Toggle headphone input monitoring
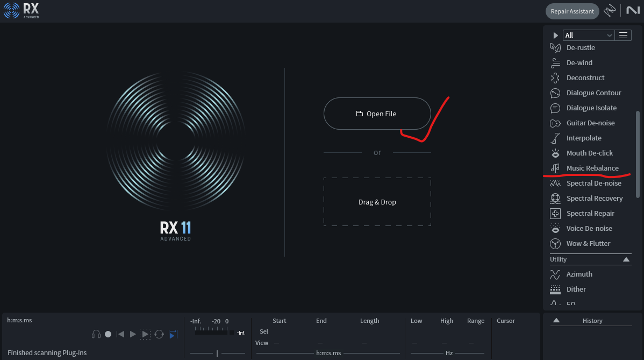This screenshot has height=360, width=644. (x=96, y=334)
